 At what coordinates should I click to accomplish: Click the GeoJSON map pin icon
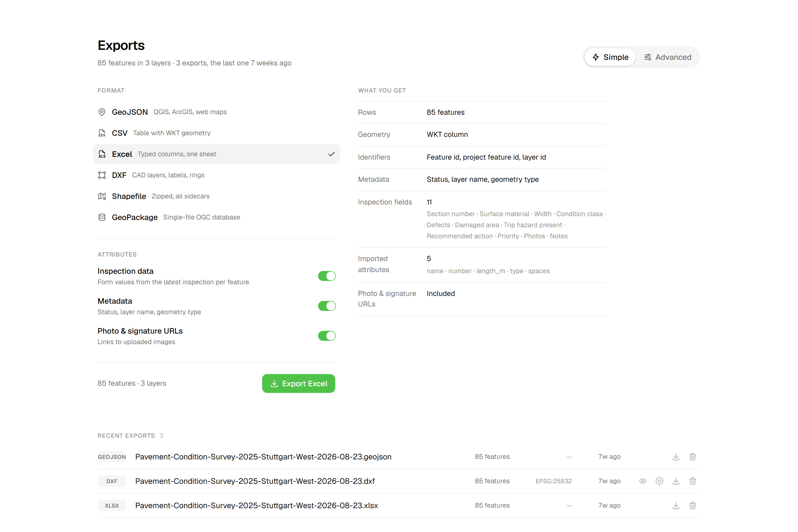(102, 112)
